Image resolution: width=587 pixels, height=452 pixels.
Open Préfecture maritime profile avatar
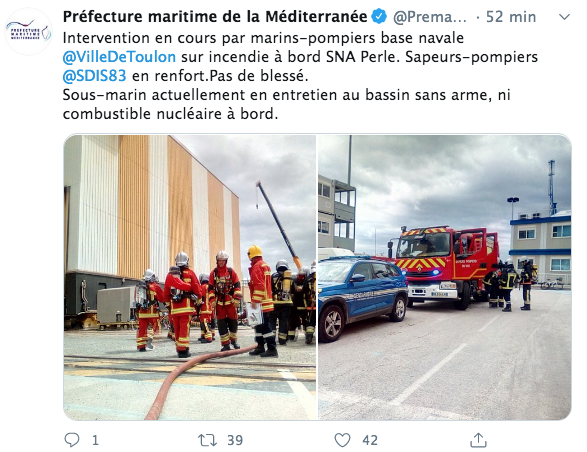tap(28, 32)
